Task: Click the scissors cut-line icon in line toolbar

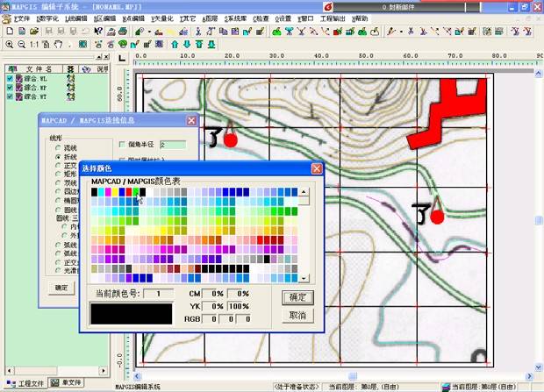Action: [411, 32]
